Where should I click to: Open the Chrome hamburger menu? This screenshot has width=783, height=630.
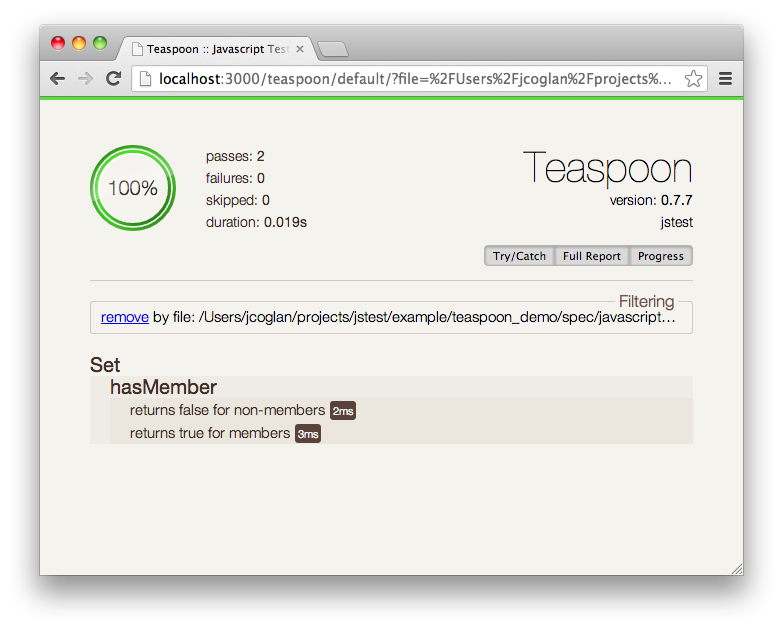725,78
